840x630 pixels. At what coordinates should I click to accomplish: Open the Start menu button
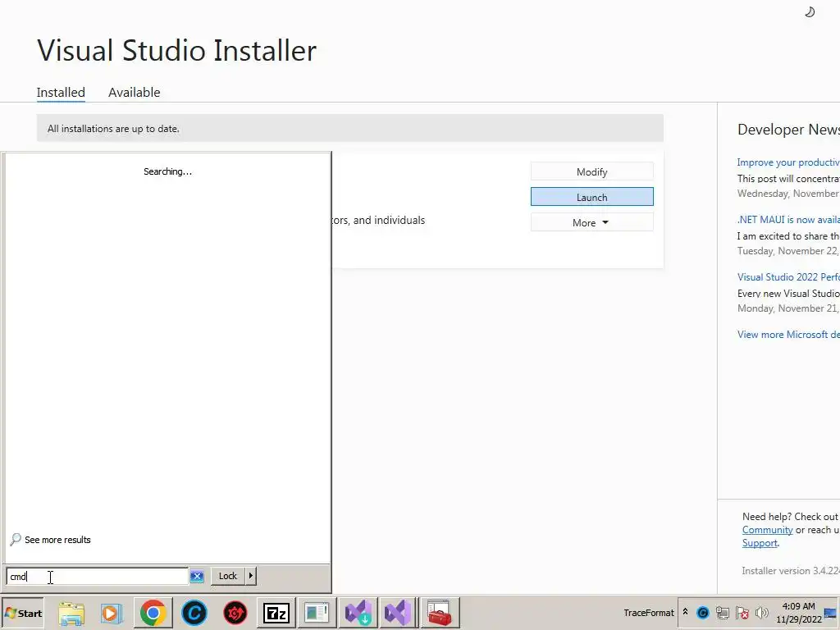[23, 613]
